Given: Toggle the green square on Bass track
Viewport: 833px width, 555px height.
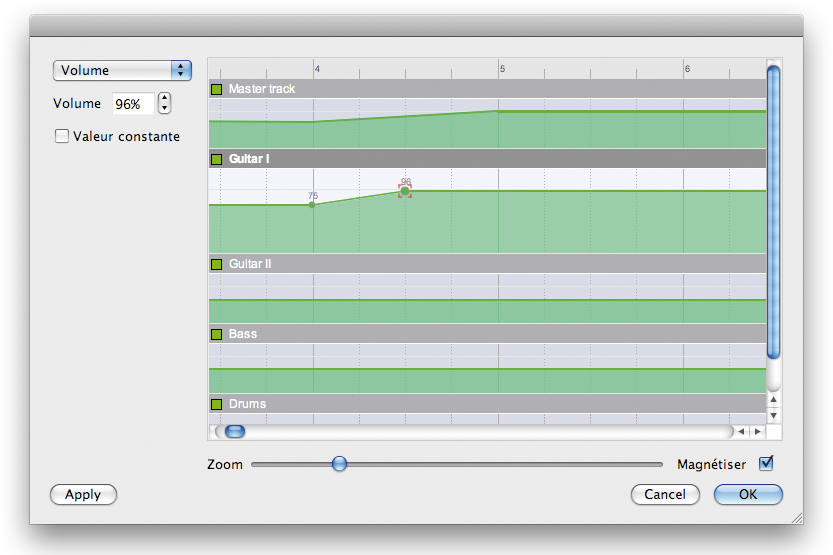Looking at the screenshot, I should 216,334.
